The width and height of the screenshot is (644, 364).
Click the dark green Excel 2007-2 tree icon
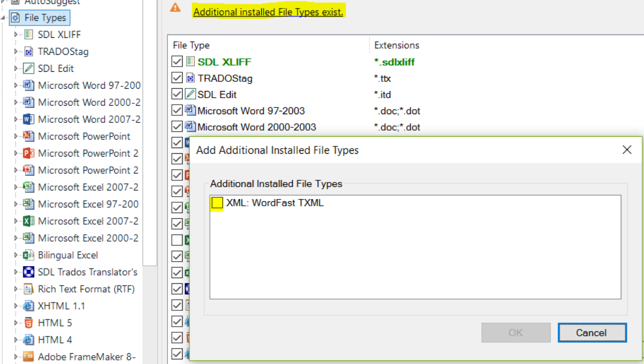(x=28, y=221)
